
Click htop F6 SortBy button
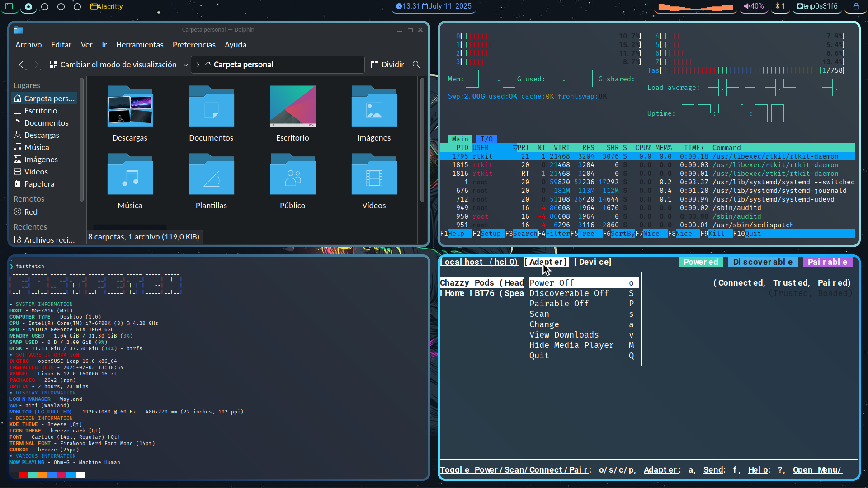pos(618,234)
